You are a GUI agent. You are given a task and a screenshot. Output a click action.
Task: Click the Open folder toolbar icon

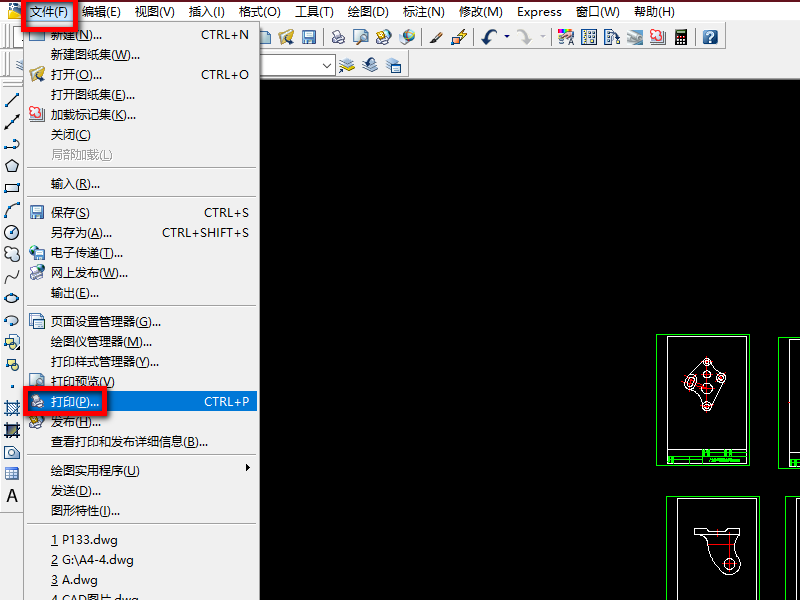pyautogui.click(x=287, y=37)
